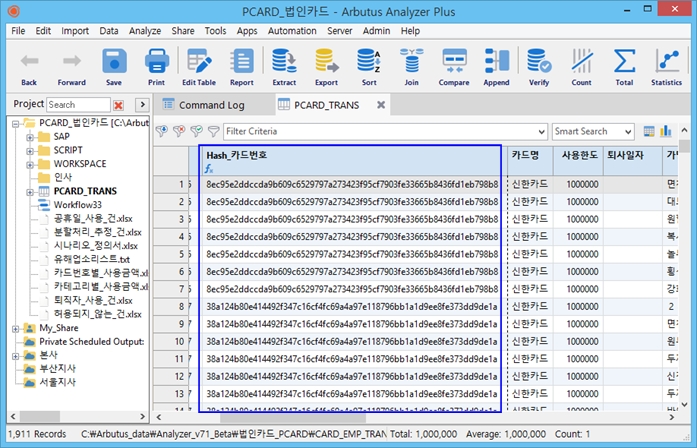
Task: Select the Sort tool
Action: (369, 67)
